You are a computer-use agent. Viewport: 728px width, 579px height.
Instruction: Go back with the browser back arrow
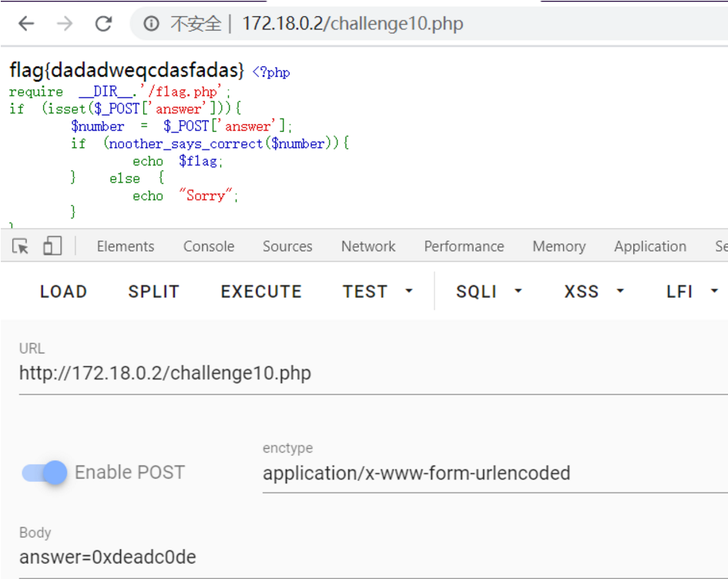[x=26, y=23]
